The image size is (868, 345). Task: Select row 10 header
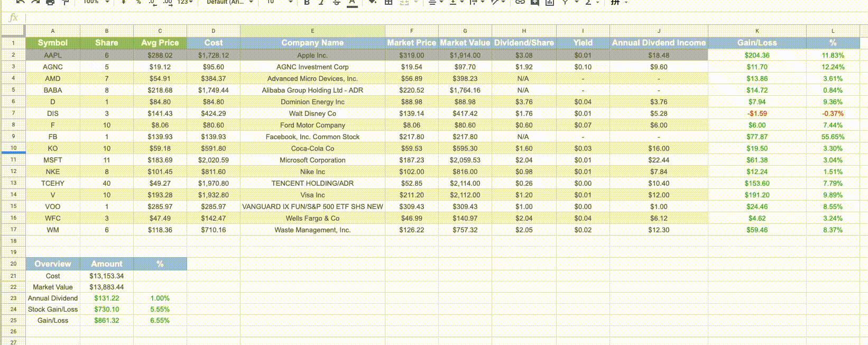pyautogui.click(x=13, y=148)
